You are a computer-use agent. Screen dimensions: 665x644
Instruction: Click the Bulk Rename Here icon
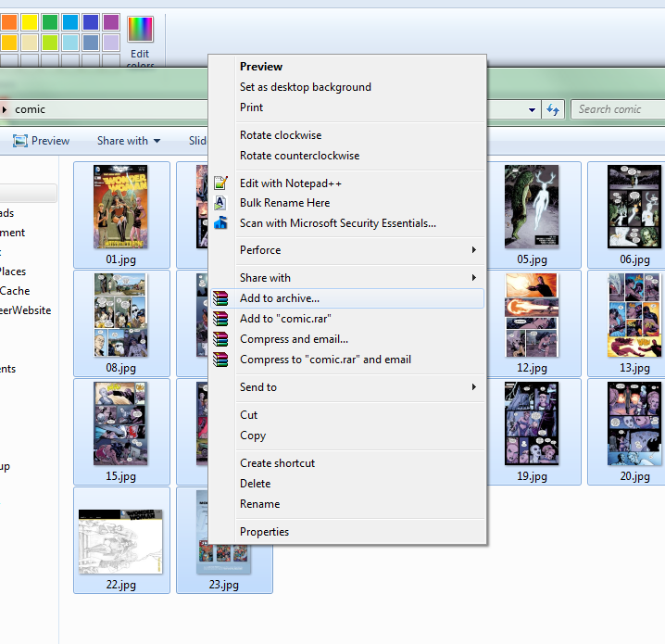click(220, 203)
